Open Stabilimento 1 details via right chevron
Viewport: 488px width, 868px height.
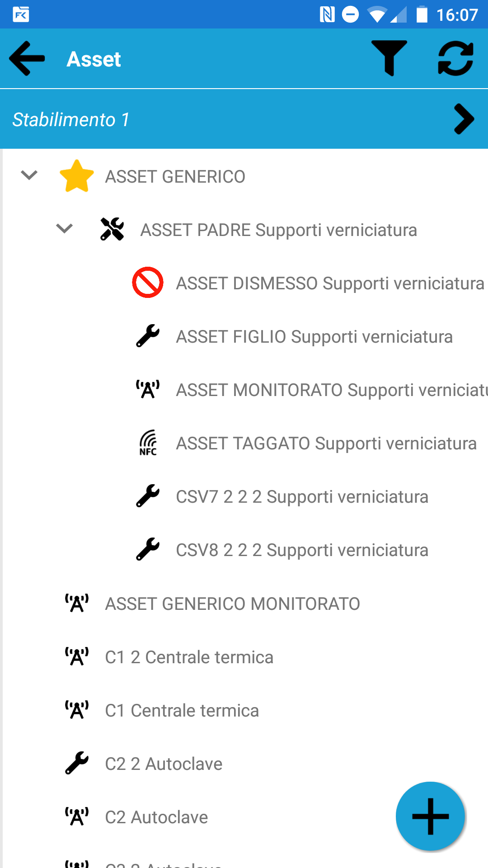click(x=463, y=119)
